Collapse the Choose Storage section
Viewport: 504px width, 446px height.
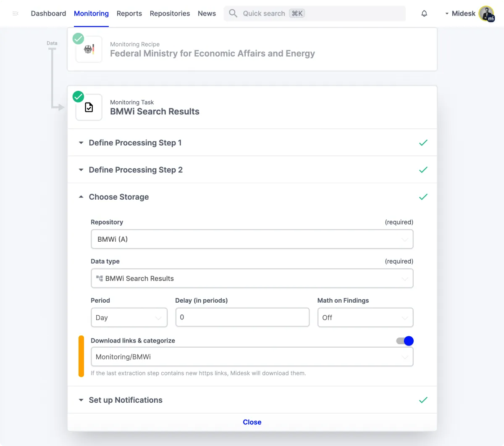[252, 197]
